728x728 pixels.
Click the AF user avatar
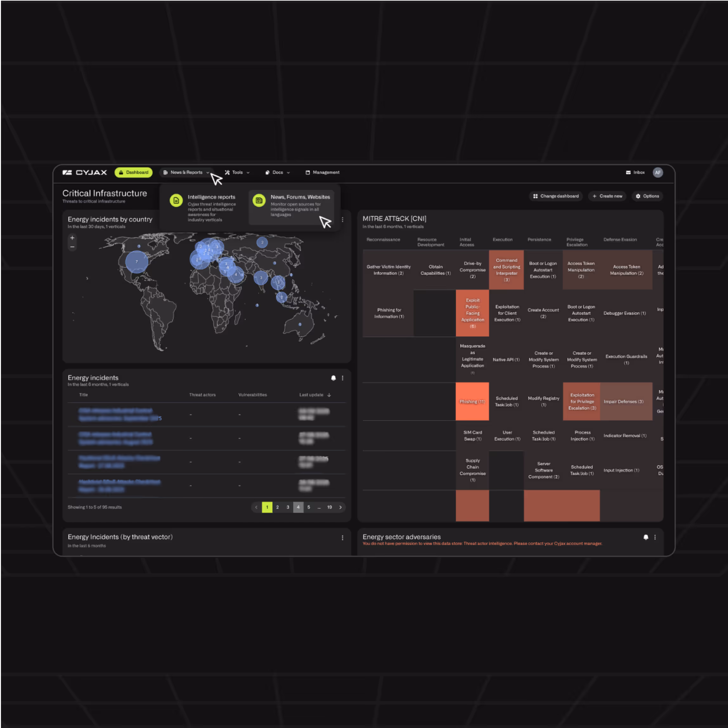658,172
